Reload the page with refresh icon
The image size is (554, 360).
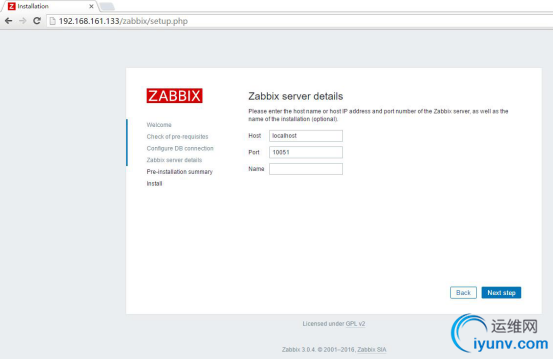pyautogui.click(x=37, y=21)
